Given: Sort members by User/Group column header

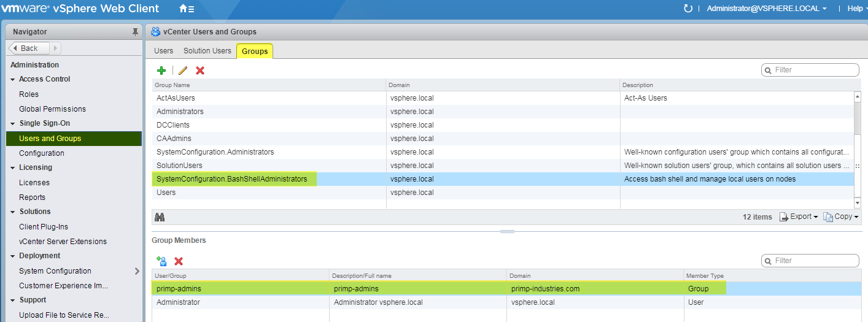Looking at the screenshot, I should (241, 276).
